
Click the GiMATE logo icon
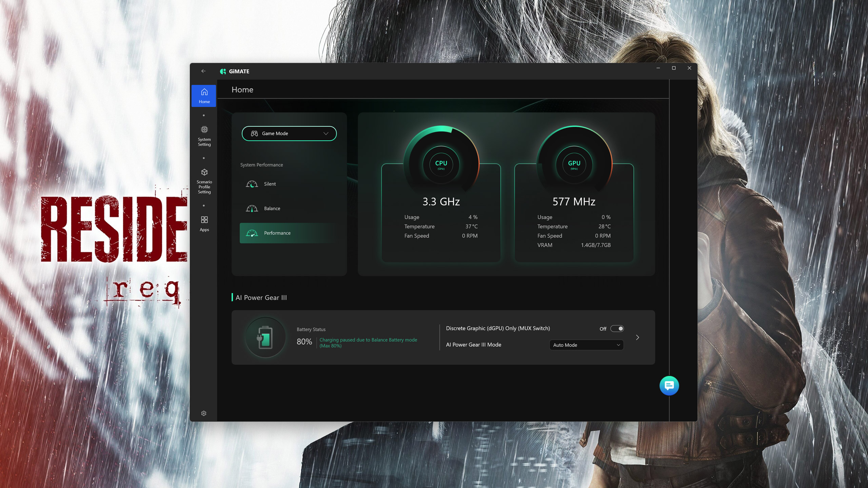click(223, 71)
